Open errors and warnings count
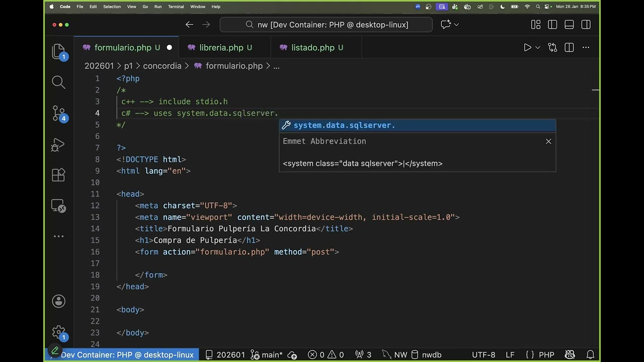644x362 pixels. tap(326, 354)
